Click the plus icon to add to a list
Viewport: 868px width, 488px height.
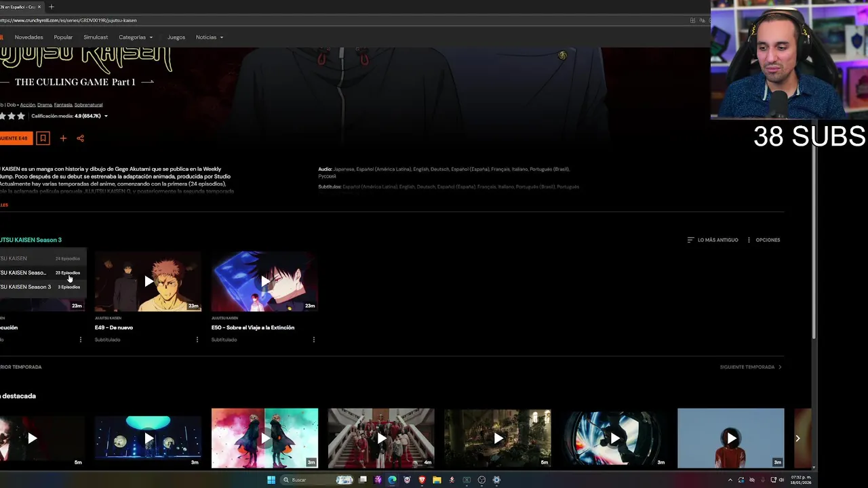tap(63, 138)
